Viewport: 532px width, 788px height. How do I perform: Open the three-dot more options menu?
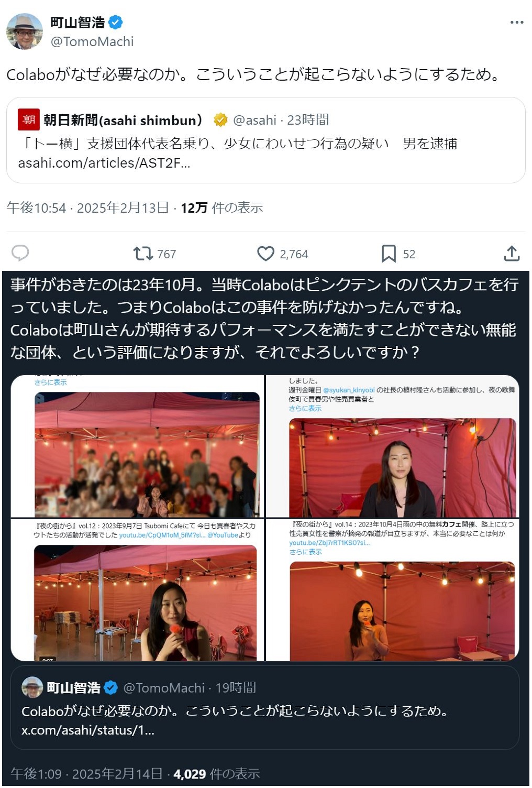516,22
